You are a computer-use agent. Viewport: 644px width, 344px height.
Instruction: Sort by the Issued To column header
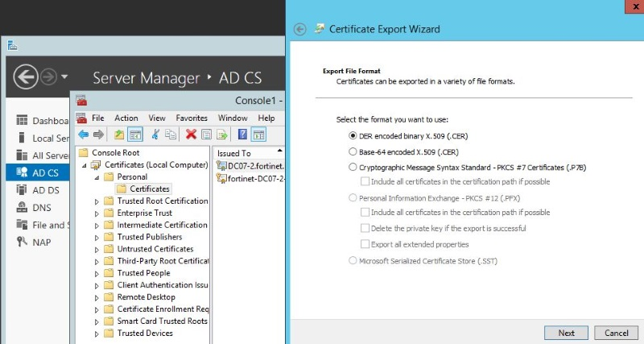(x=249, y=153)
